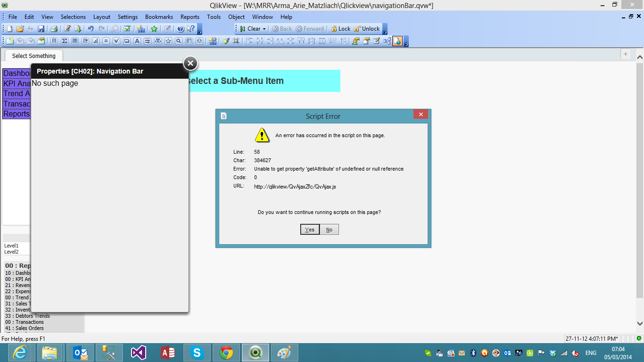The image size is (644, 362).
Task: Open a file with the folder icon
Action: pos(20,29)
